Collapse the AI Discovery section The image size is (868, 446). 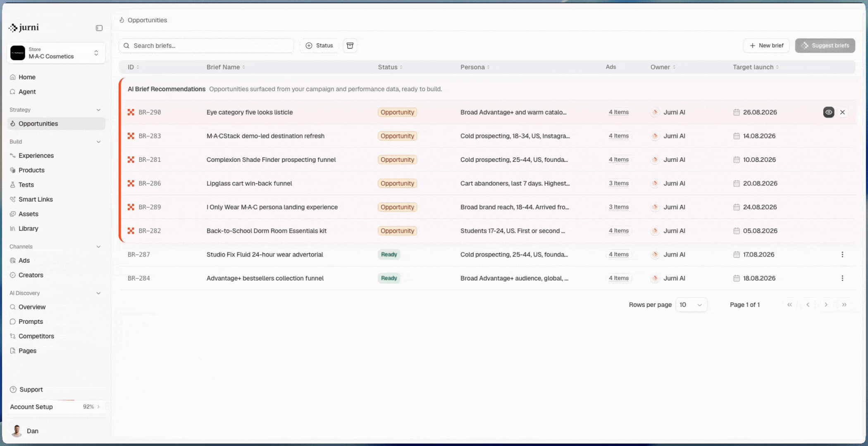tap(98, 293)
